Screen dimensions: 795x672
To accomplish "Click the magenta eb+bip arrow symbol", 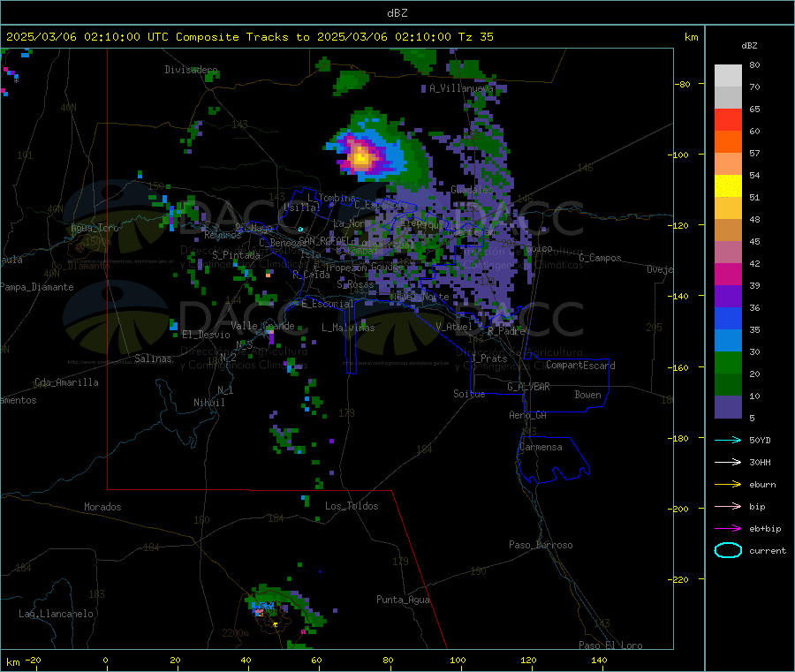I will point(728,529).
